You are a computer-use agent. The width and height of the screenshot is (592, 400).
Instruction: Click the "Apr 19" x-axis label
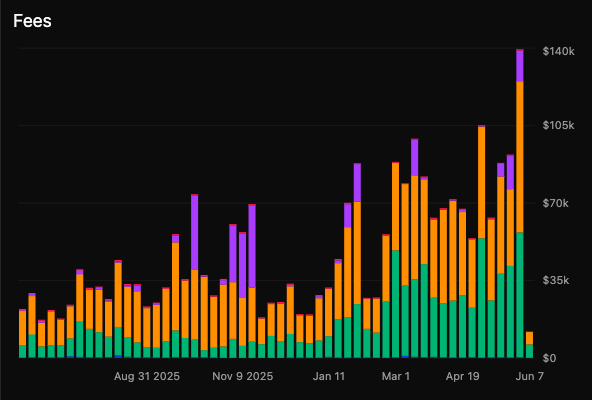pos(462,376)
